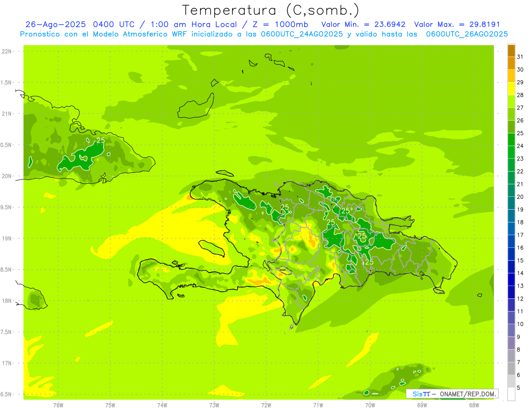
Task: Click the '25' contour label over Cuba
Action: (x=101, y=140)
